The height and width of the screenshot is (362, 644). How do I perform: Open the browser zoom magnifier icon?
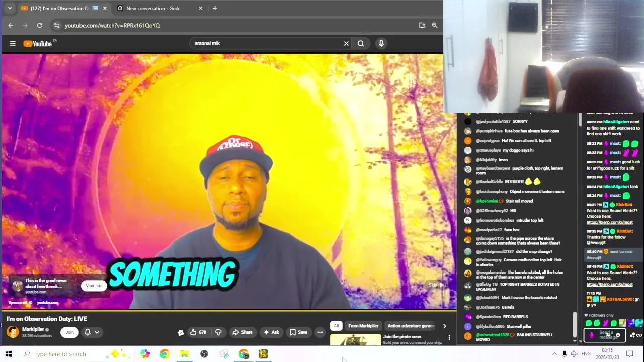tap(435, 25)
